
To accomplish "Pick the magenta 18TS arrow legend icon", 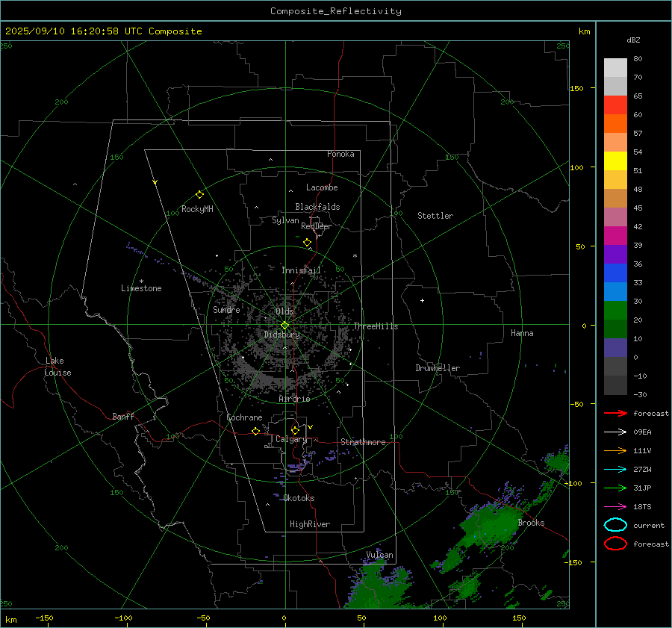I will (615, 507).
